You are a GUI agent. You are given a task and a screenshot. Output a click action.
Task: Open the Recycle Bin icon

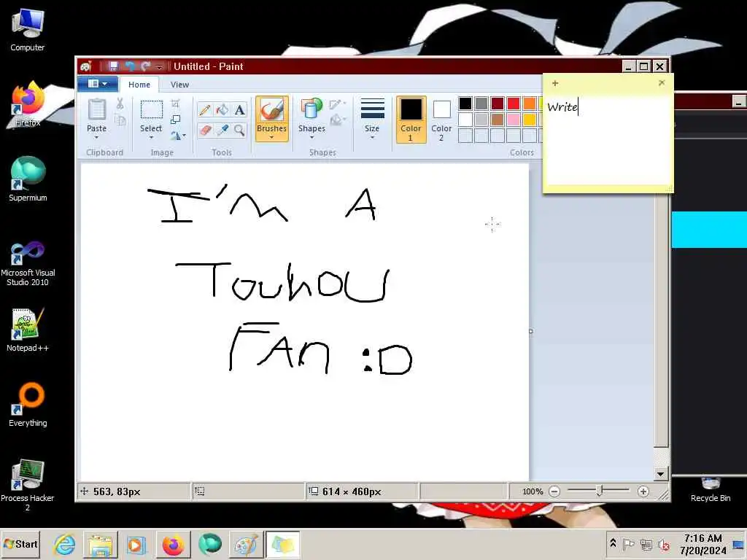click(x=711, y=490)
